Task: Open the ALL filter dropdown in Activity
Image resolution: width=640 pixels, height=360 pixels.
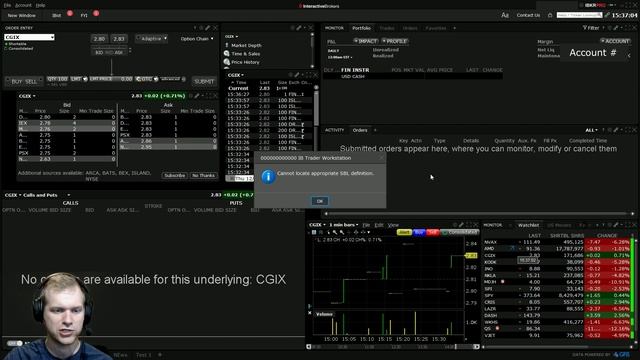Action: click(591, 130)
